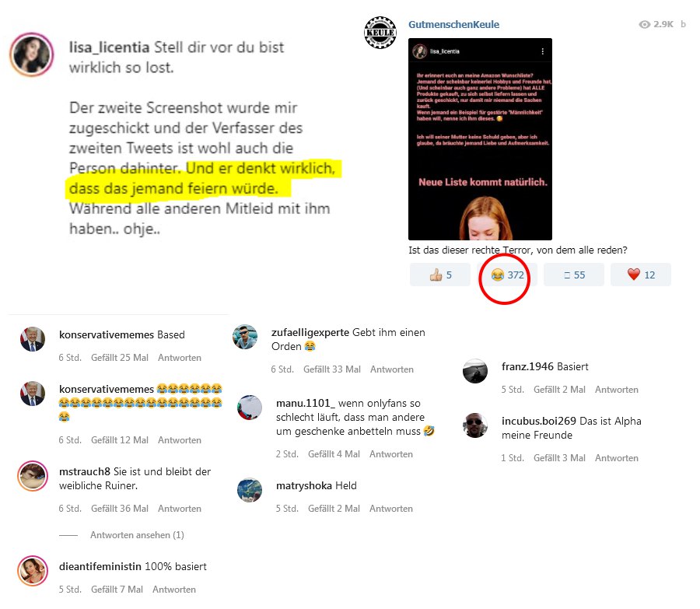700x609 pixels.
Task: Click Antworten under franz.1946 Basiert comment
Action: coord(617,390)
